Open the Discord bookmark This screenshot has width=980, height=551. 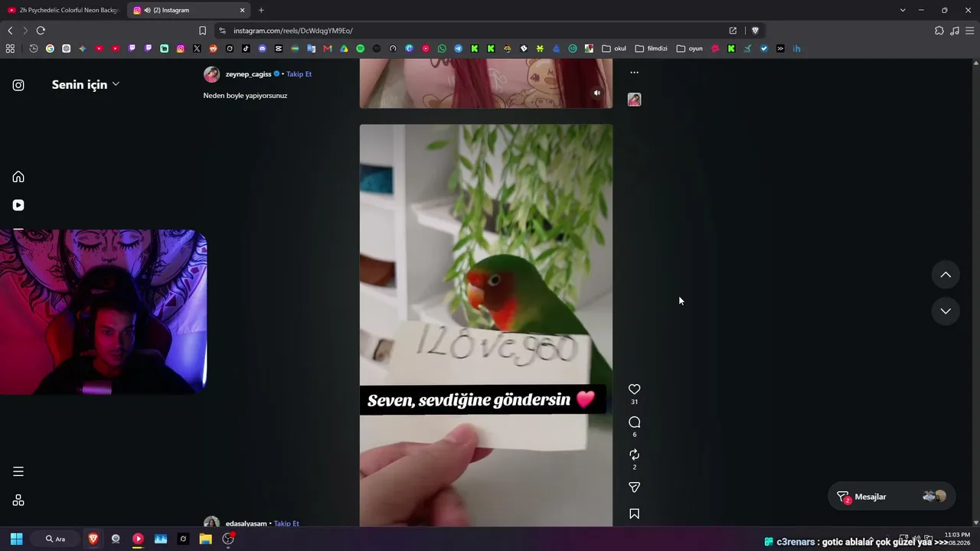(263, 48)
